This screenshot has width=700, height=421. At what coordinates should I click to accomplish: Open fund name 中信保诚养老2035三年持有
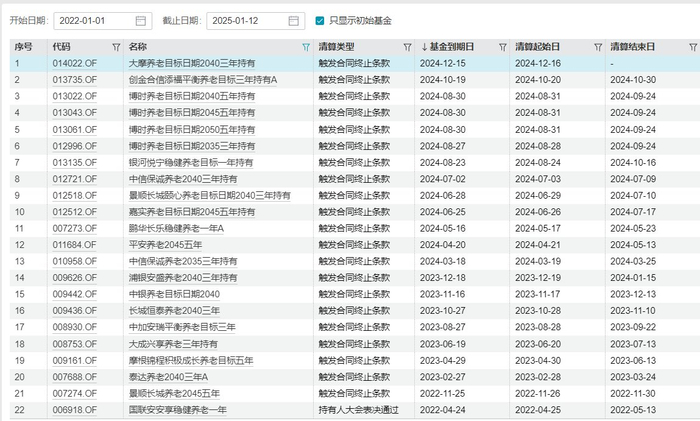(183, 262)
